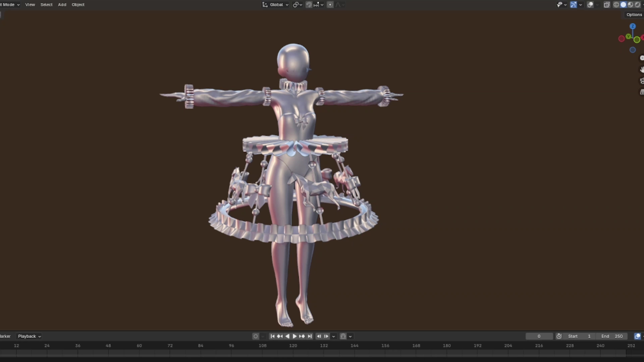
Task: Switch to wireframe viewport shading
Action: pyautogui.click(x=616, y=5)
